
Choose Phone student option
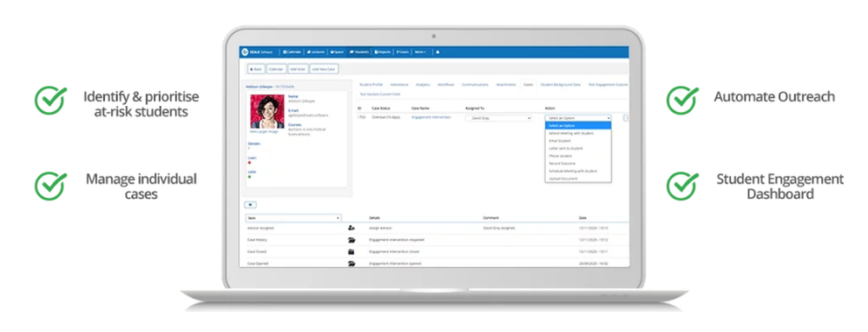[x=578, y=156]
